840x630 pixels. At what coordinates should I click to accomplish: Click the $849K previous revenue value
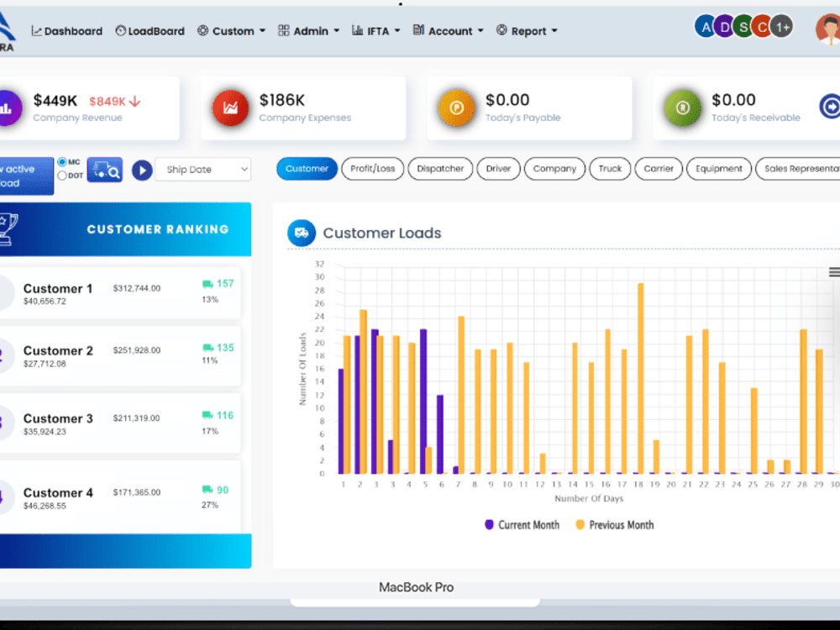tap(108, 102)
